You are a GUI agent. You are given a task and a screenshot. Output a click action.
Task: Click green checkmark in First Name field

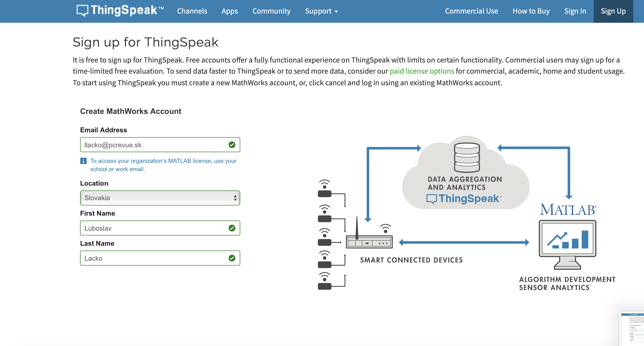coord(232,228)
